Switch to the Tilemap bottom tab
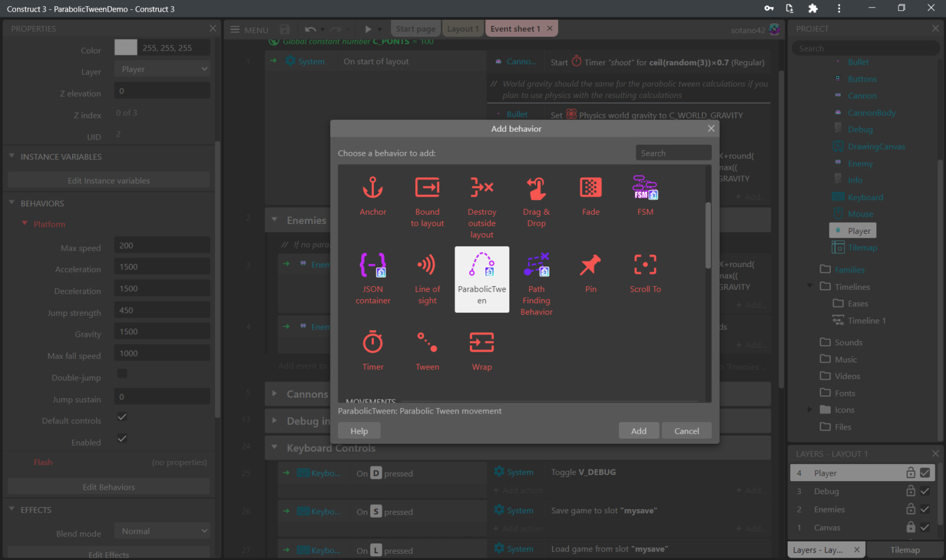This screenshot has height=560, width=946. point(905,550)
